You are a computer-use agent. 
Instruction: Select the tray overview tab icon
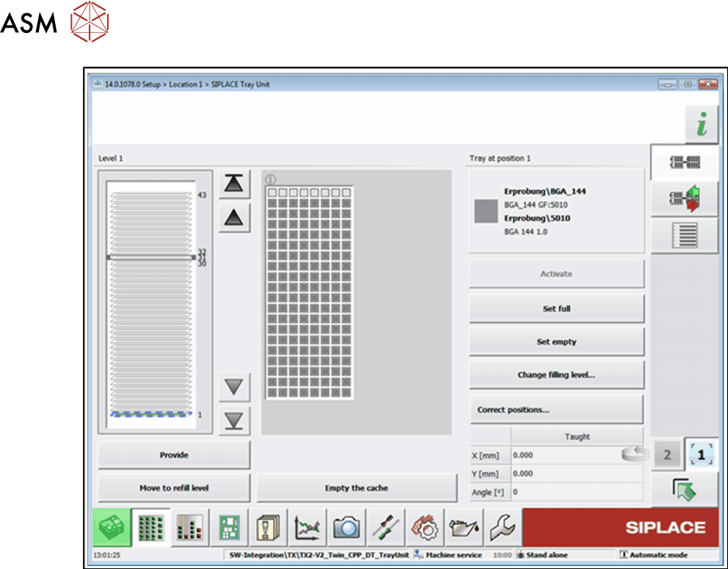[685, 162]
